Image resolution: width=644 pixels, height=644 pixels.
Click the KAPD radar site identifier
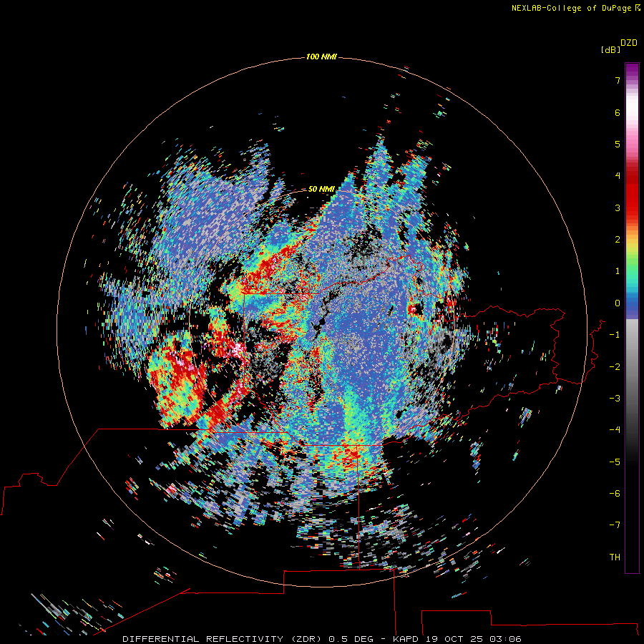pos(406,639)
